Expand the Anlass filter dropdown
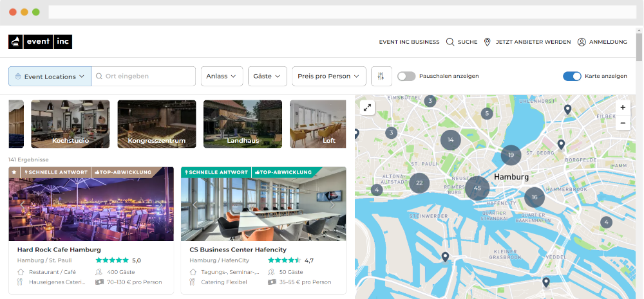 (222, 77)
